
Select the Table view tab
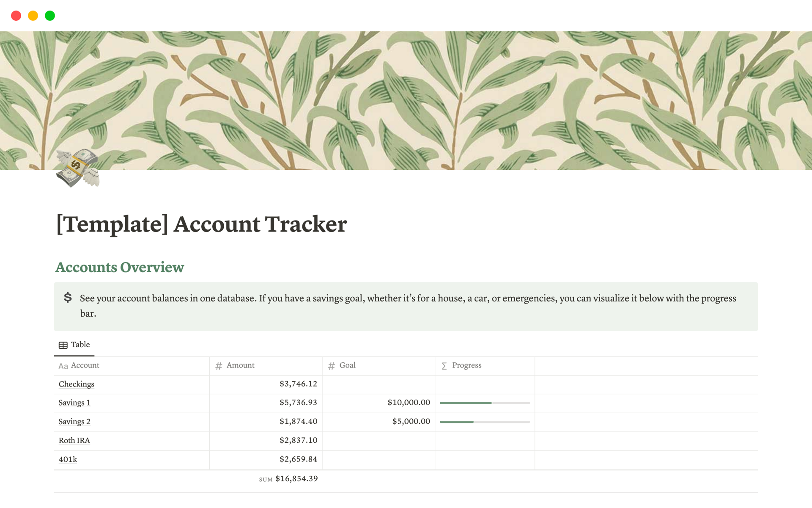point(74,345)
